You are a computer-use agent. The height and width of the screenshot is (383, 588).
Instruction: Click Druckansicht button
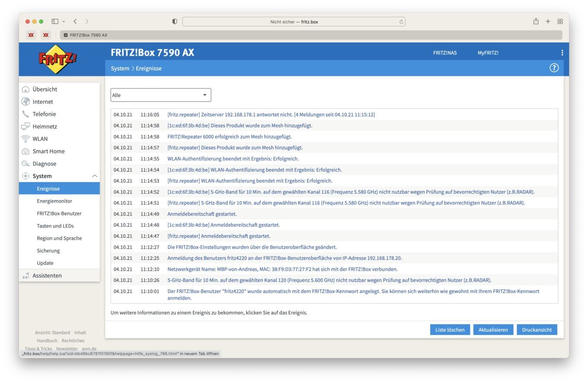[x=537, y=329]
